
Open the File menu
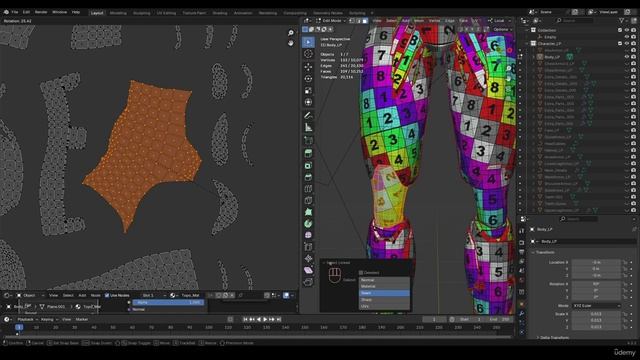pos(15,12)
